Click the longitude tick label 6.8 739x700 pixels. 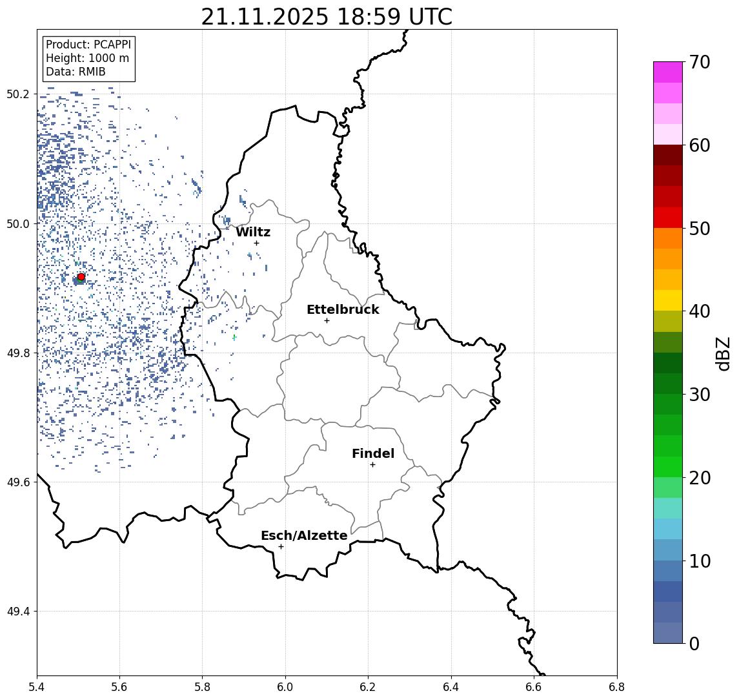[617, 687]
